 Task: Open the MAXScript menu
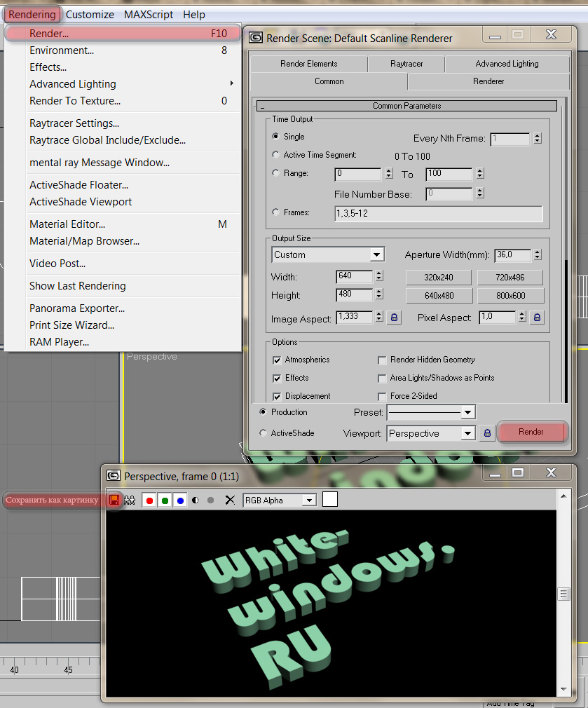[149, 15]
